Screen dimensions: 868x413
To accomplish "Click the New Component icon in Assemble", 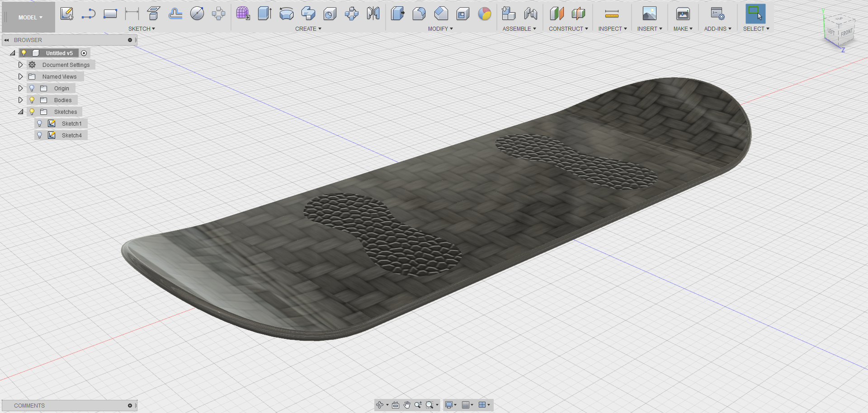I will click(508, 14).
